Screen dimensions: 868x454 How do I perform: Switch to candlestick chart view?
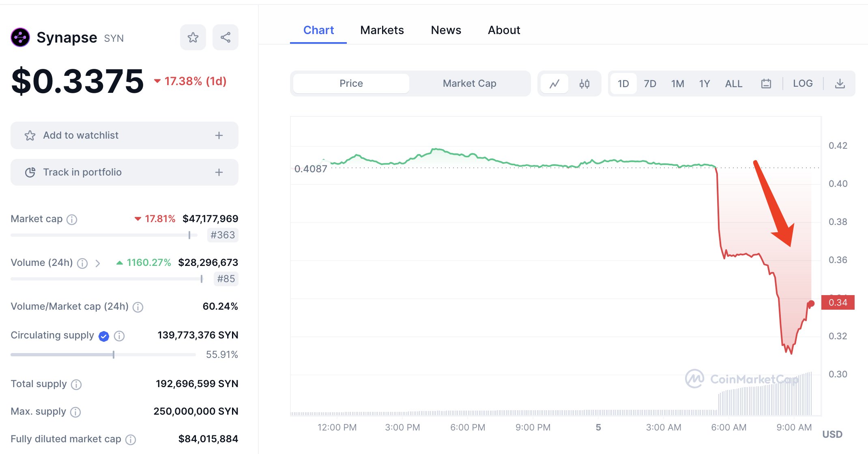tap(584, 84)
